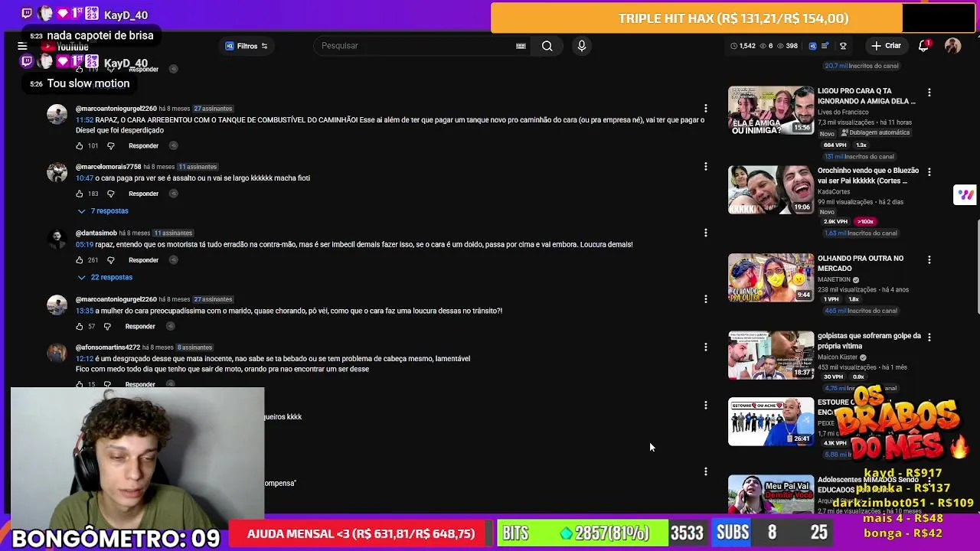This screenshot has height=551, width=980.
Task: Like the 13:35 comment by marcoantoniogurgel2260
Action: pyautogui.click(x=80, y=326)
